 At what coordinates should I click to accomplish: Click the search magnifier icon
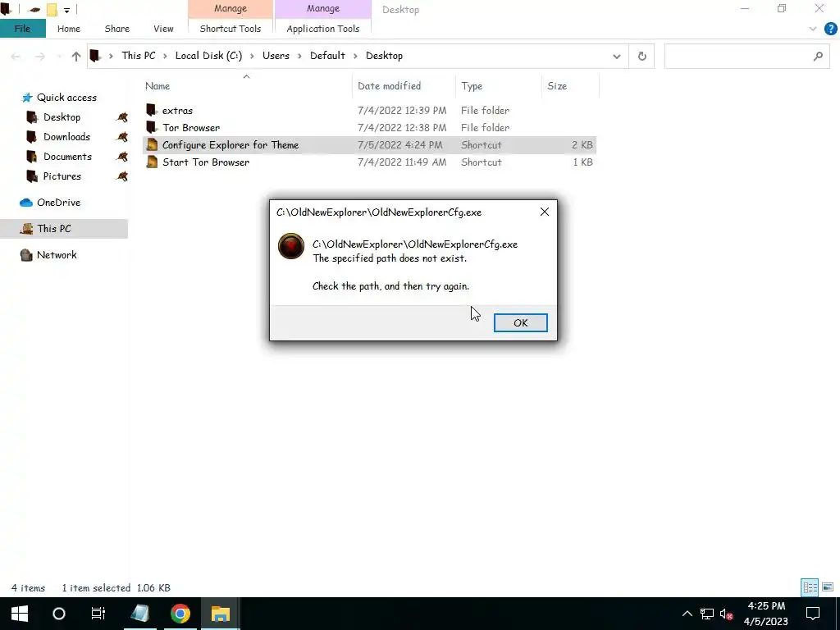818,56
